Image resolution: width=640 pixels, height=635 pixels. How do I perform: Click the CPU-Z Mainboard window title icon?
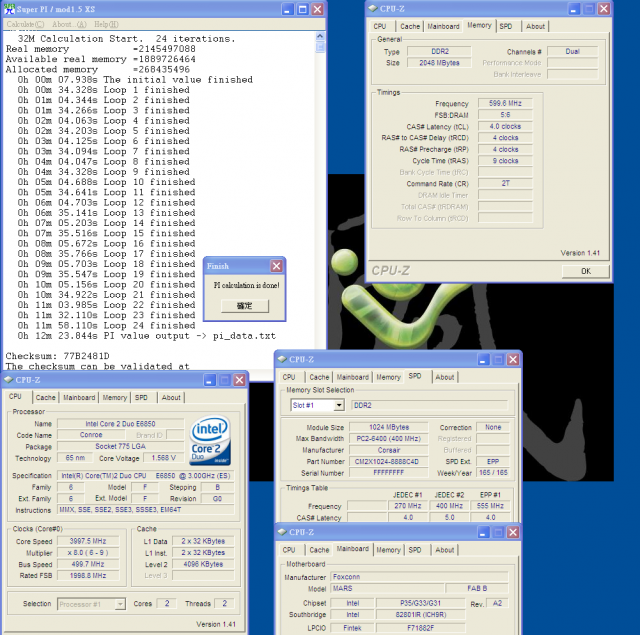pyautogui.click(x=282, y=532)
